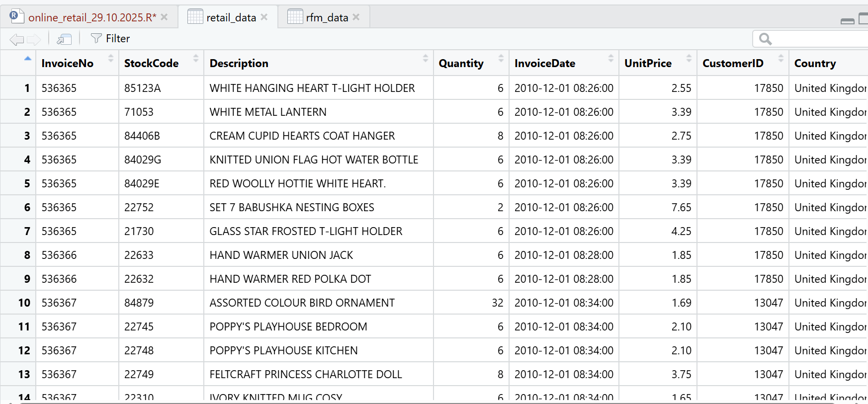This screenshot has width=868, height=404.
Task: Switch to the rfm_data tab
Action: (x=327, y=17)
